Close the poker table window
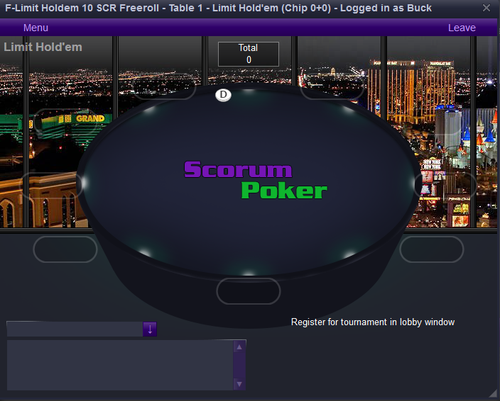This screenshot has height=401, width=500. (486, 8)
